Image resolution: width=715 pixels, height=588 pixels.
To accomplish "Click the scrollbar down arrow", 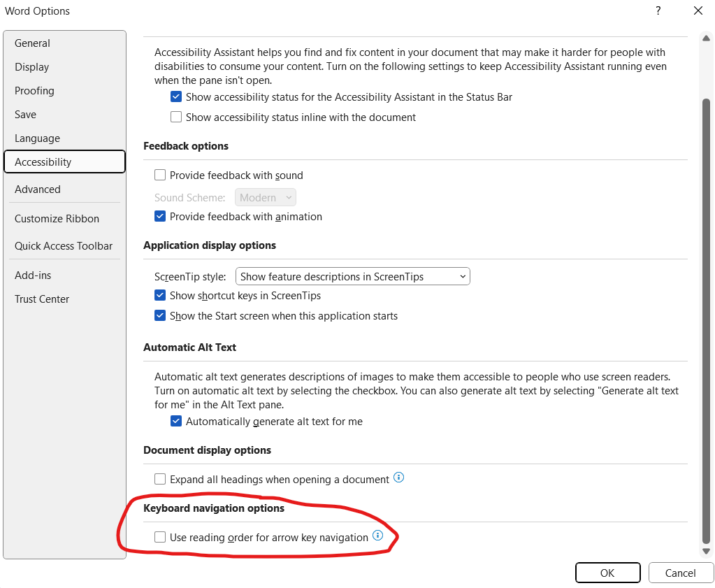I will pyautogui.click(x=706, y=551).
